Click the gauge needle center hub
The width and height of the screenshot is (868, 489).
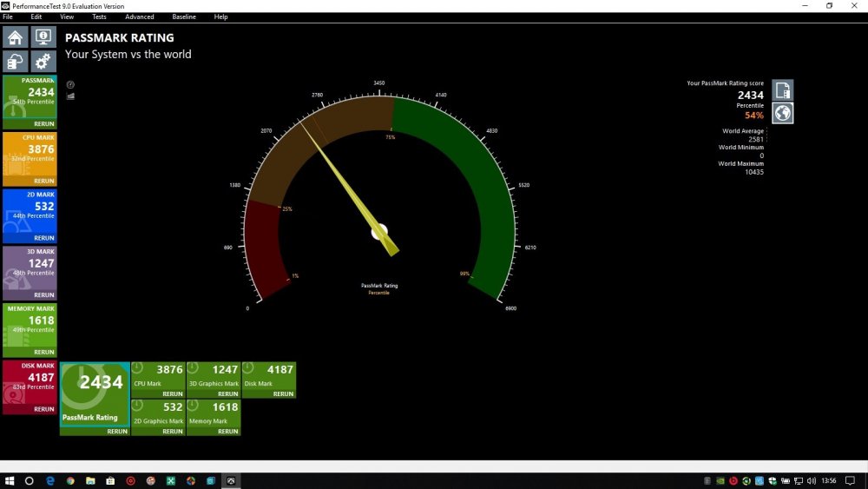point(379,232)
